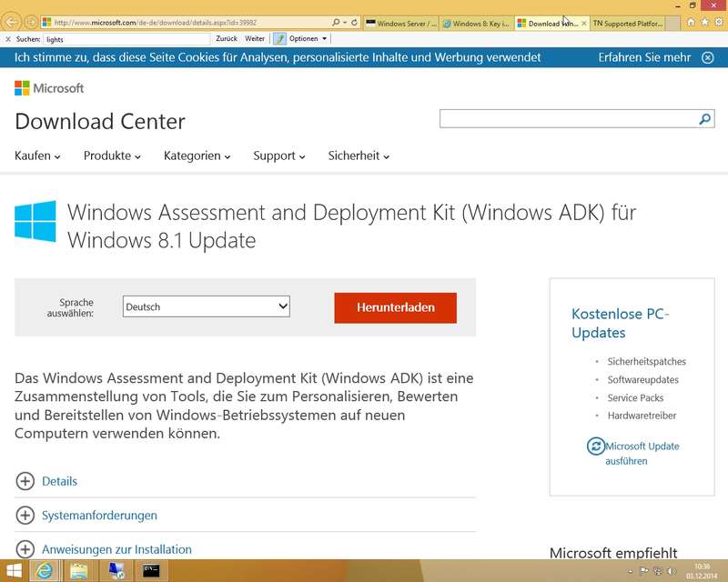Click the Action Center flag in the tray
728x582 pixels.
click(x=644, y=571)
